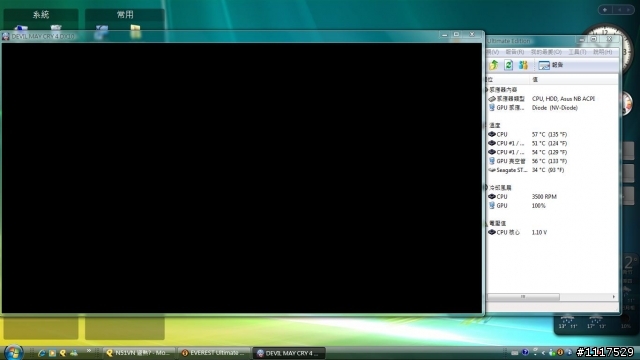Click the green Refresh toolbar icon

(509, 65)
